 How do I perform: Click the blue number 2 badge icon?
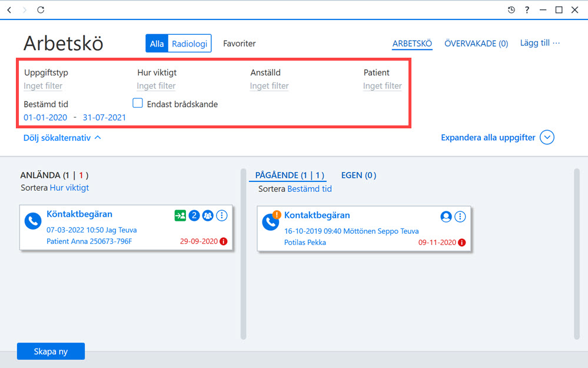(194, 216)
